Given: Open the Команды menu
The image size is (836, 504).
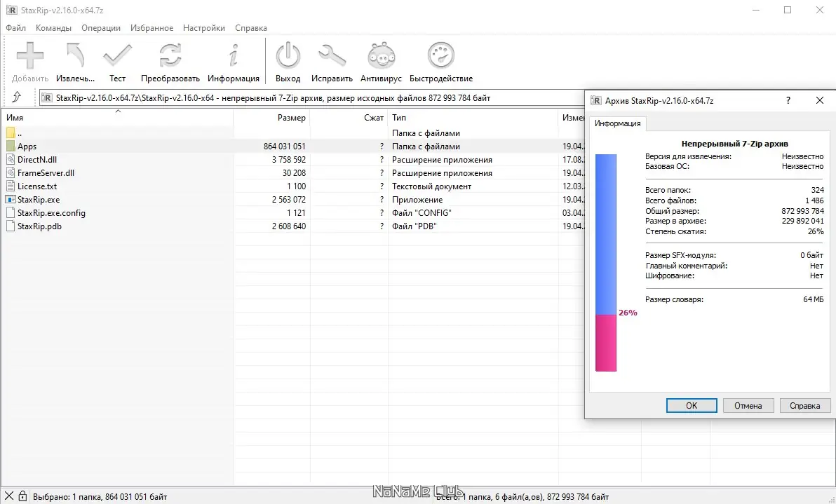Looking at the screenshot, I should tap(53, 28).
